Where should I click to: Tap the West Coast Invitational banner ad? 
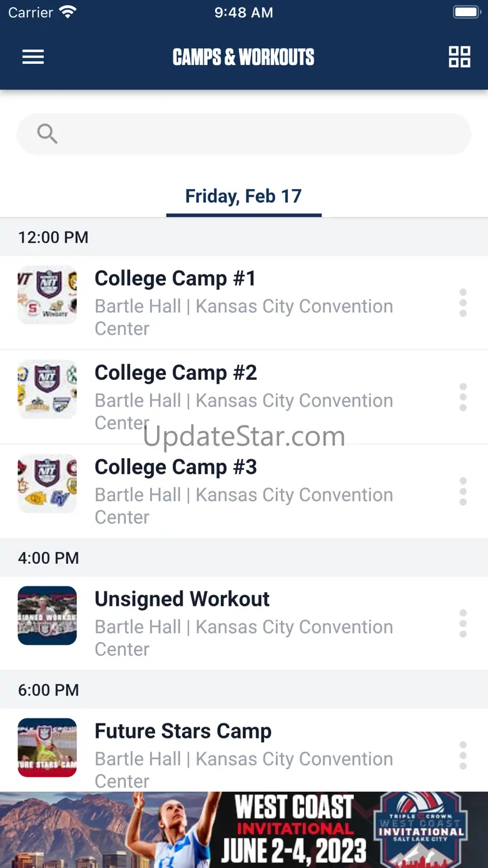pos(244,830)
